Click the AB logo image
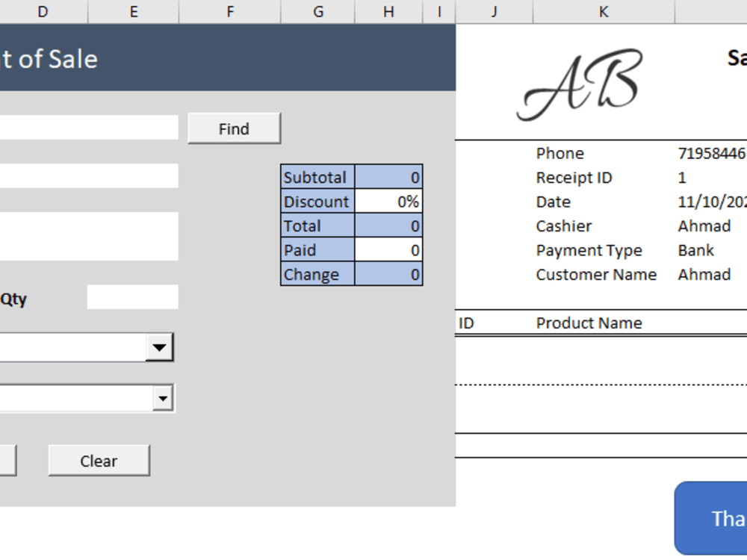This screenshot has width=747, height=560. tap(580, 85)
